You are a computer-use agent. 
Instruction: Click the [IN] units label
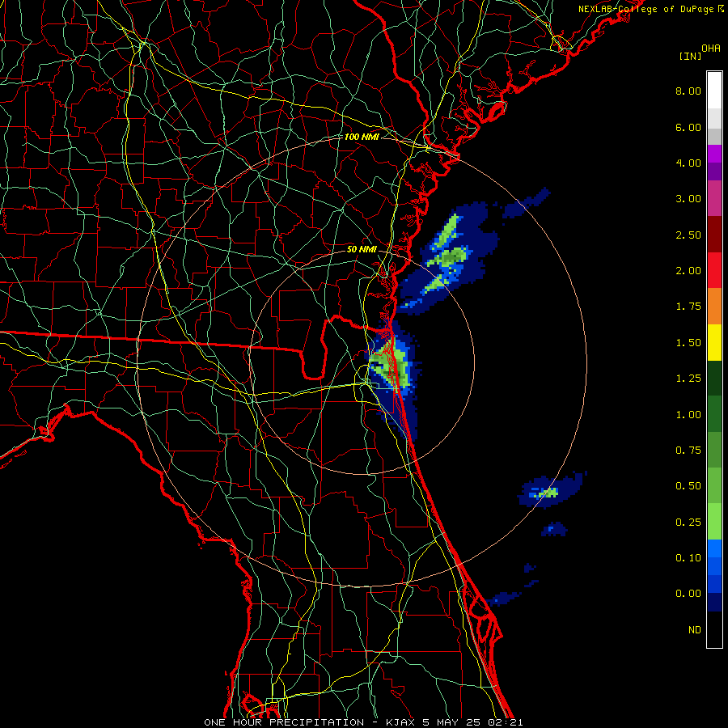coord(690,56)
